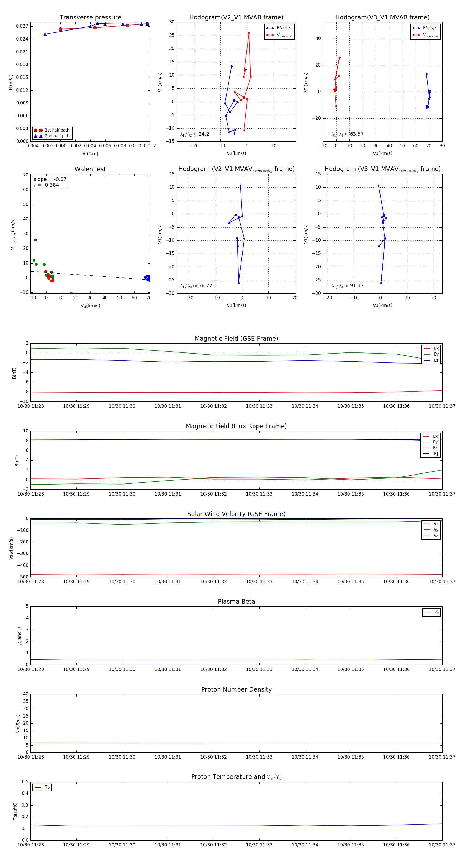Click the 'WalenTest' plot title

[x=90, y=169]
